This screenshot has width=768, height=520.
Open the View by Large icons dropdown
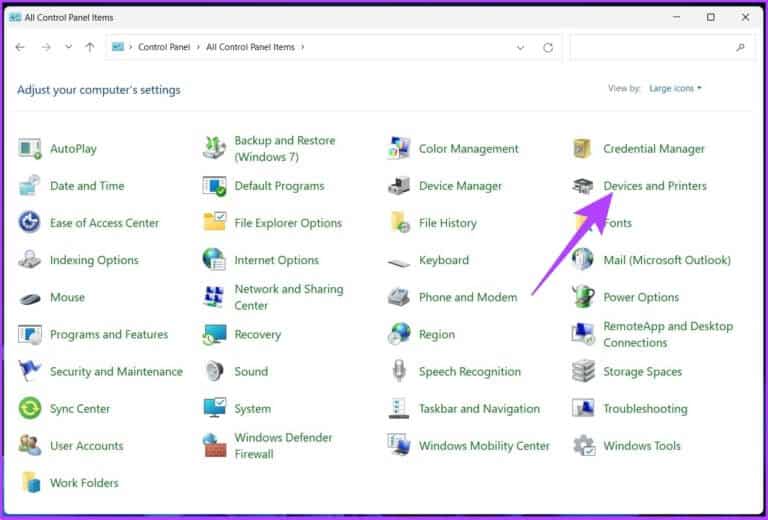point(675,88)
